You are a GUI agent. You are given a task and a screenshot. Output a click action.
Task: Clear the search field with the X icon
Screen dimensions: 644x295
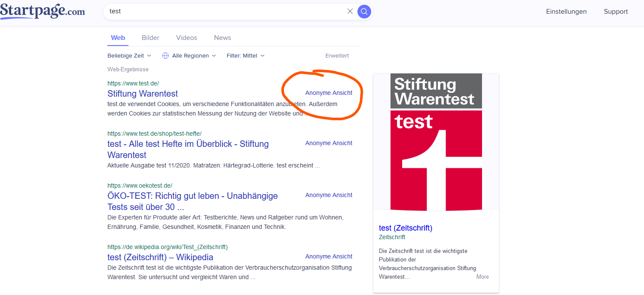click(x=350, y=11)
